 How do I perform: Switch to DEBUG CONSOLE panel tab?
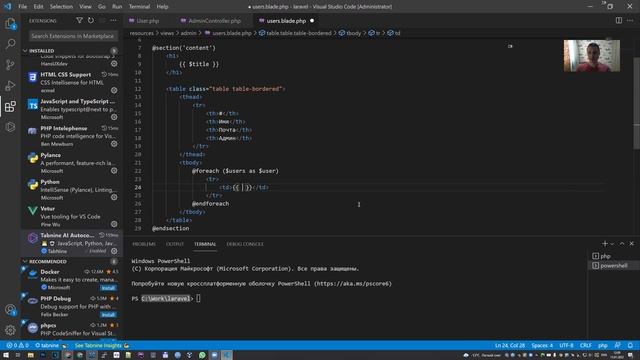pyautogui.click(x=245, y=244)
